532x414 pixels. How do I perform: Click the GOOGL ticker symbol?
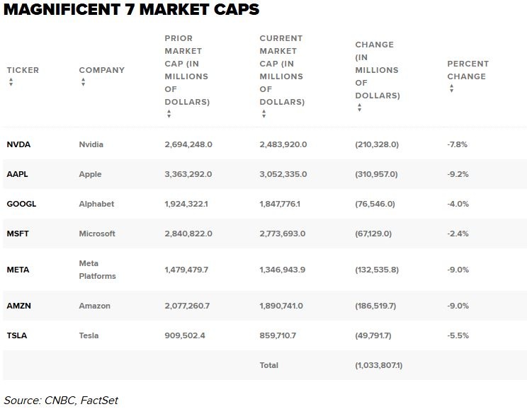(21, 204)
